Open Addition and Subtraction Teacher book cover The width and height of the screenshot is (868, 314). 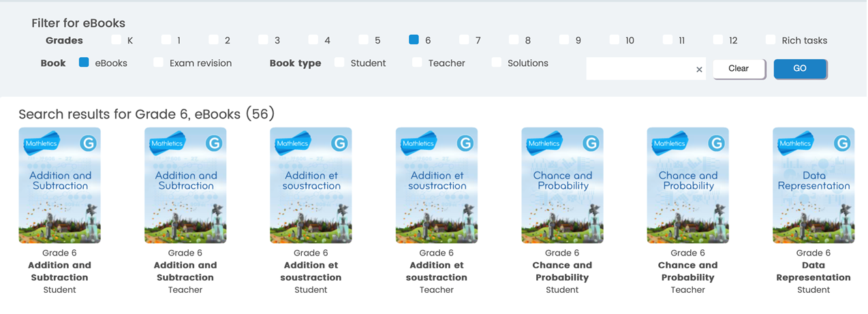click(x=185, y=185)
